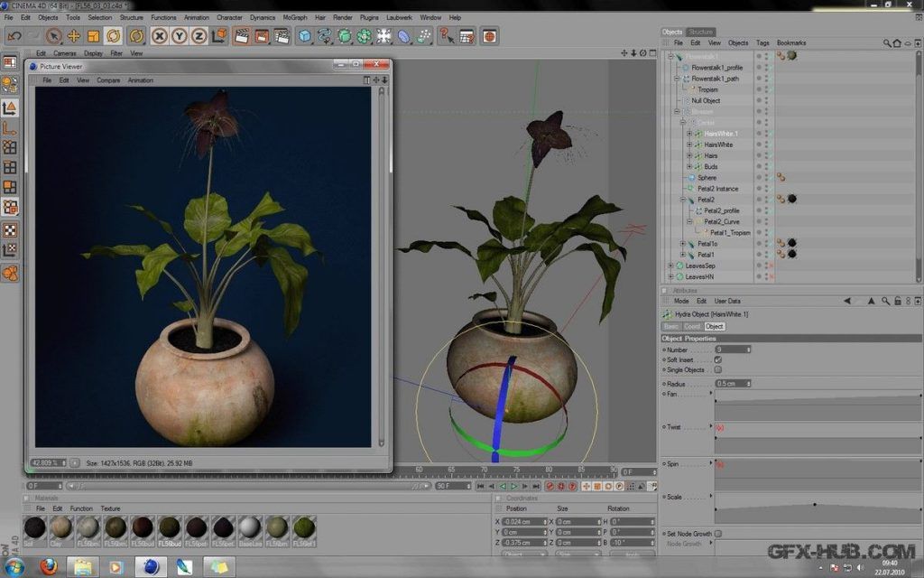Switch to the Coord attributes tab
The height and width of the screenshot is (578, 924).
pyautogui.click(x=692, y=326)
